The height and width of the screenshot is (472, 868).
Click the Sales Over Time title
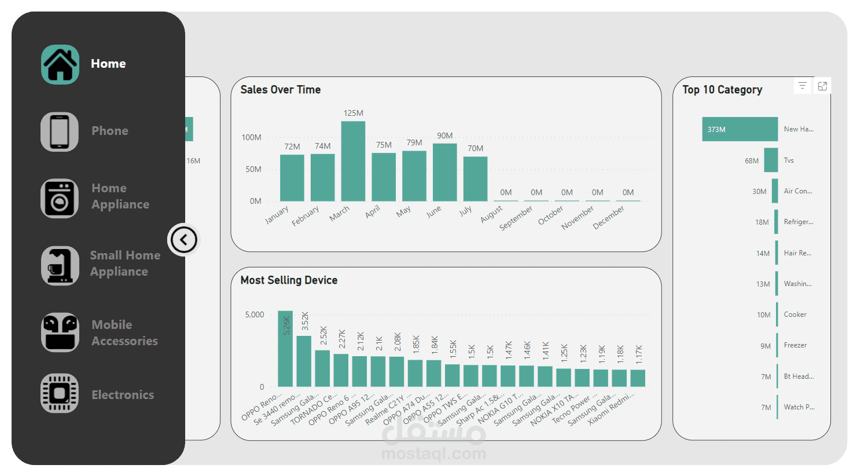pos(281,90)
